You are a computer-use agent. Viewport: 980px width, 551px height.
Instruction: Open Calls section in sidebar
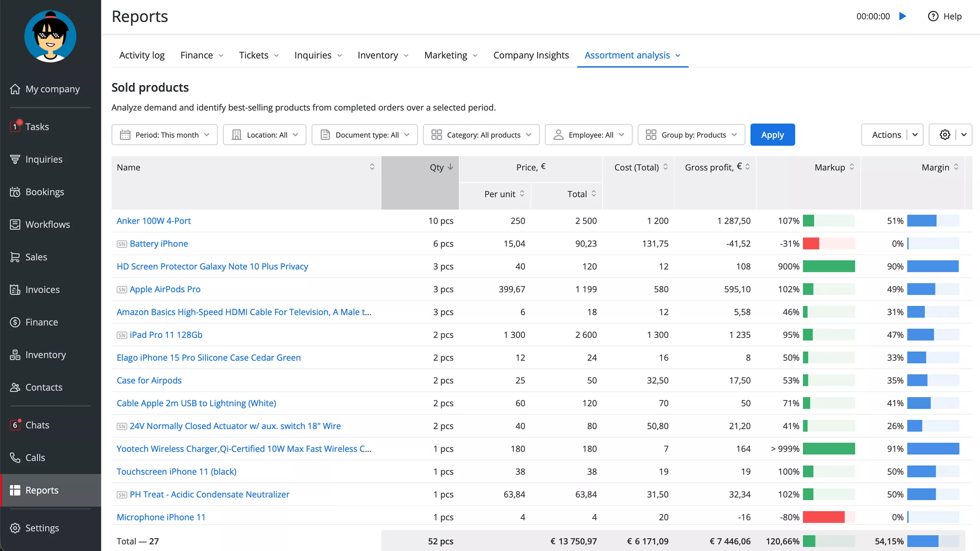click(x=35, y=458)
